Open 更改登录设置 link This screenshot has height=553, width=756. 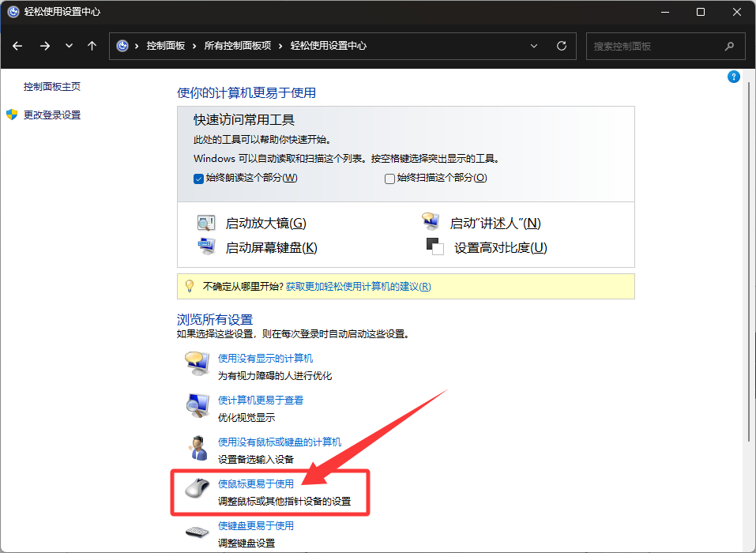click(52, 115)
